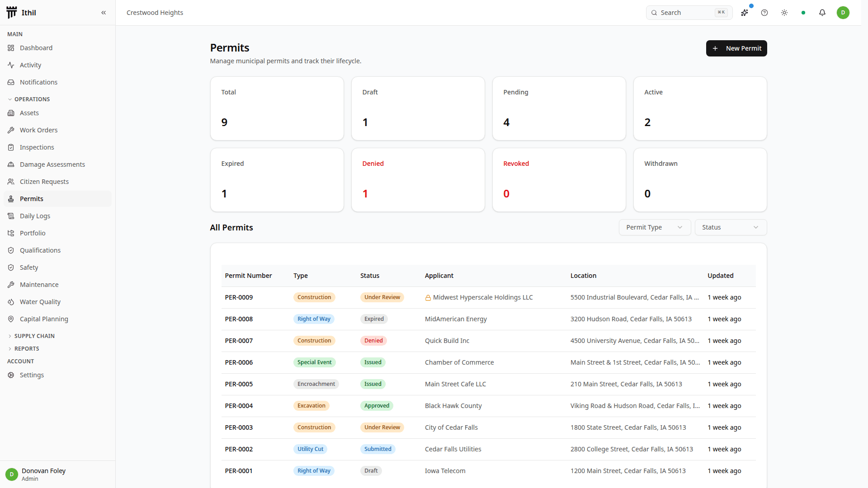Click the Citizen Requests people icon
Image resolution: width=868 pixels, height=488 pixels.
point(11,182)
